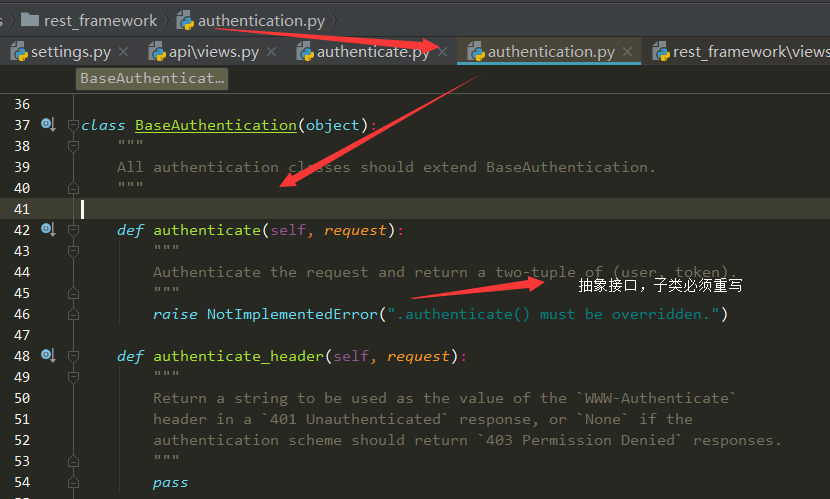This screenshot has width=830, height=499.
Task: Click the folder icon beside rest_framework breadcrumb
Action: click(x=30, y=20)
